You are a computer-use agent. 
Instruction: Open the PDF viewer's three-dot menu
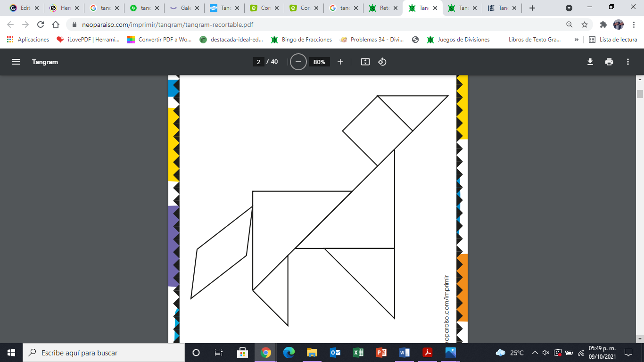[x=628, y=61]
